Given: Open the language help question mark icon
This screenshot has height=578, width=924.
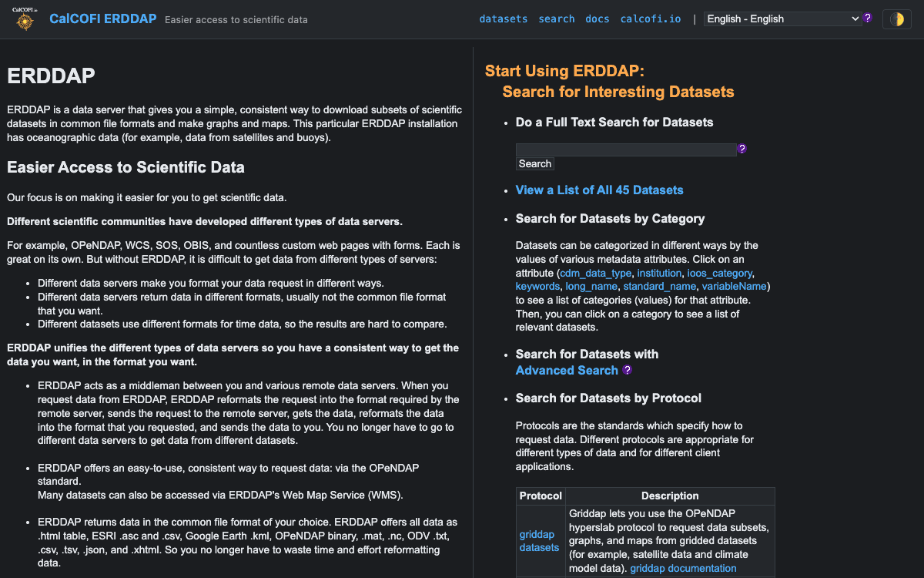Looking at the screenshot, I should [x=868, y=18].
